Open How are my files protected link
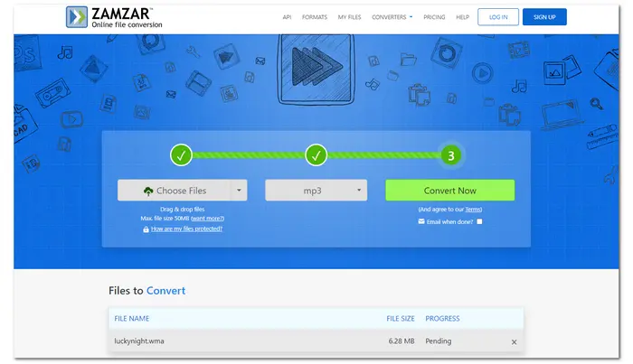This screenshot has width=633, height=364. (186, 229)
